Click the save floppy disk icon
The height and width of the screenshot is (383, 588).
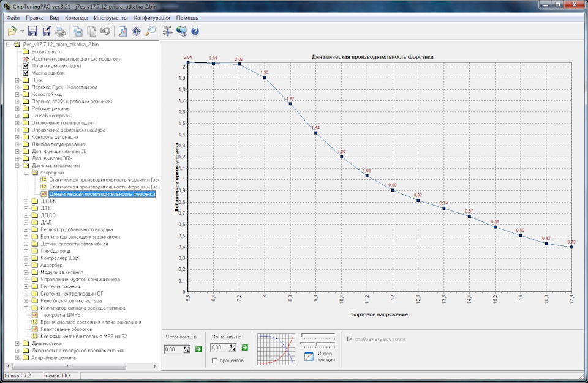(x=32, y=31)
